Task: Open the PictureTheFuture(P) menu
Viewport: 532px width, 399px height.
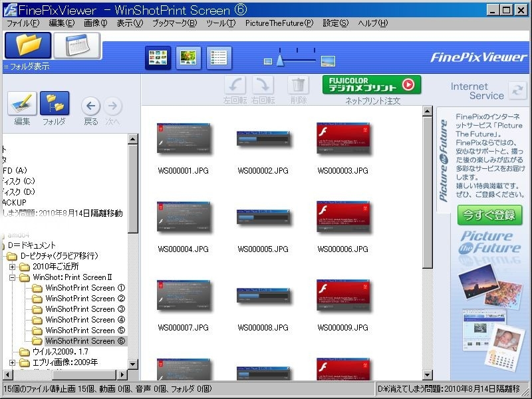Action: coord(279,23)
